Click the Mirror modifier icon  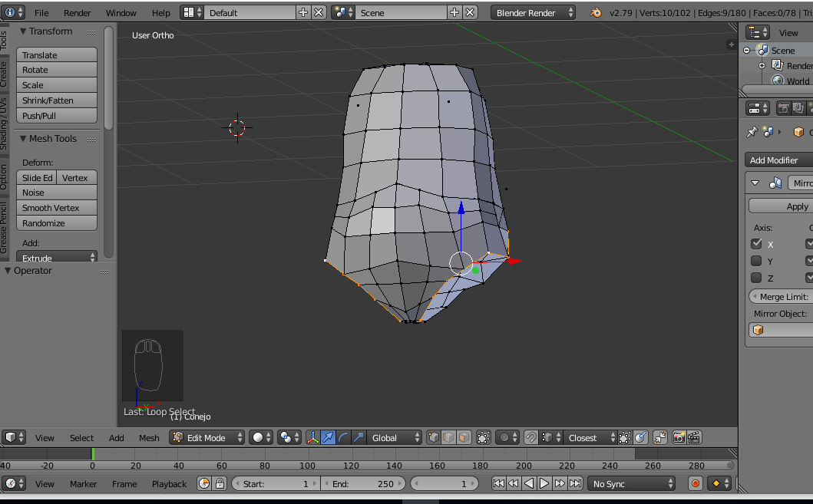tap(775, 183)
